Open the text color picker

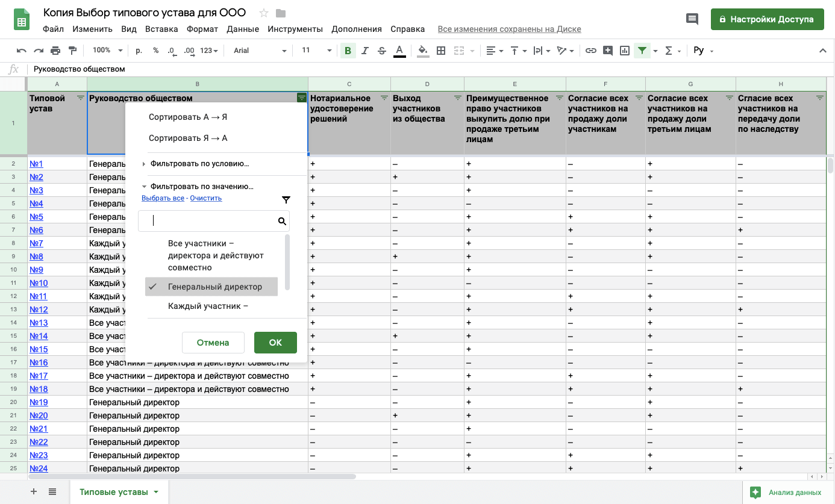pos(399,51)
